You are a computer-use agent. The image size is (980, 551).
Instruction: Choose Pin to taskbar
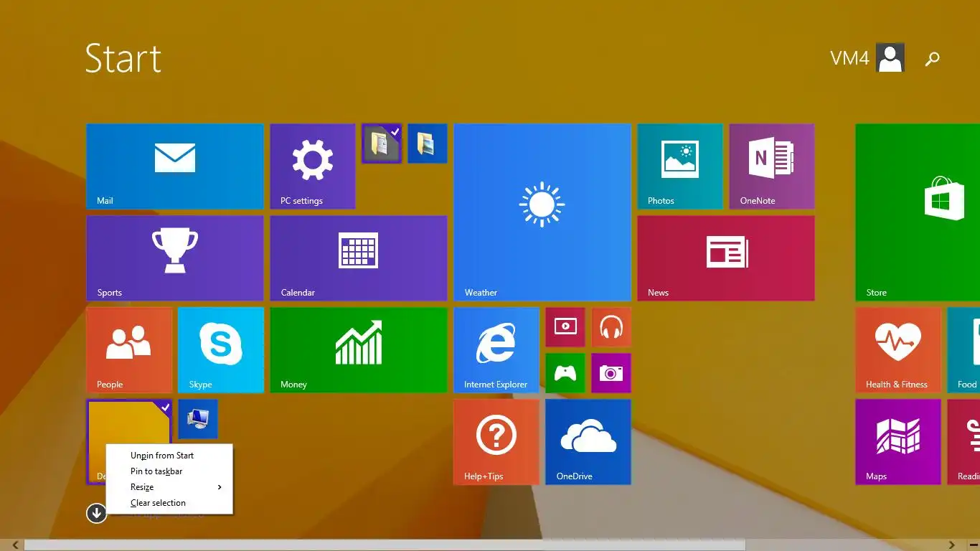click(169, 471)
